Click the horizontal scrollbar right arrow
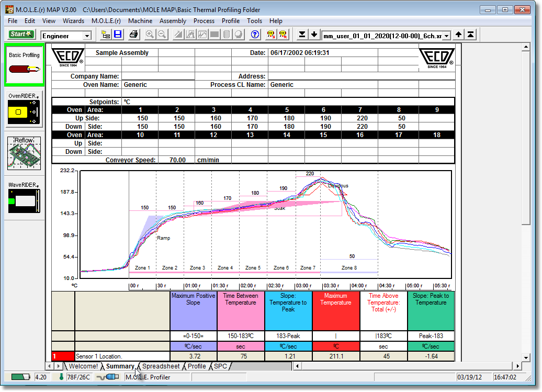 517,366
